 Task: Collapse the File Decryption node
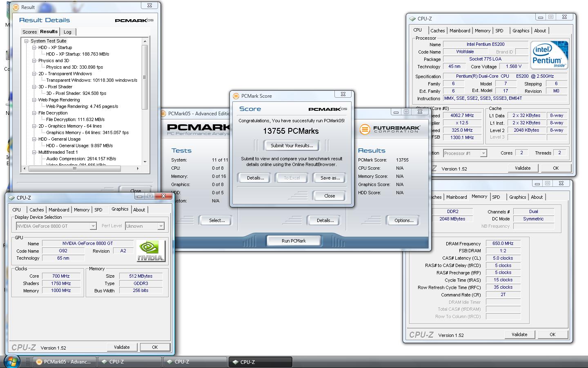(34, 113)
